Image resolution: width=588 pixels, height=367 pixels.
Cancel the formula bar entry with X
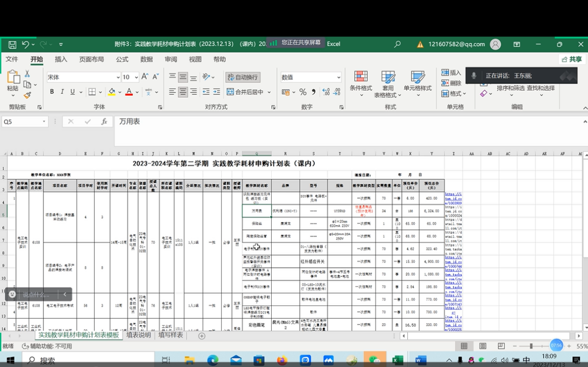[71, 121]
